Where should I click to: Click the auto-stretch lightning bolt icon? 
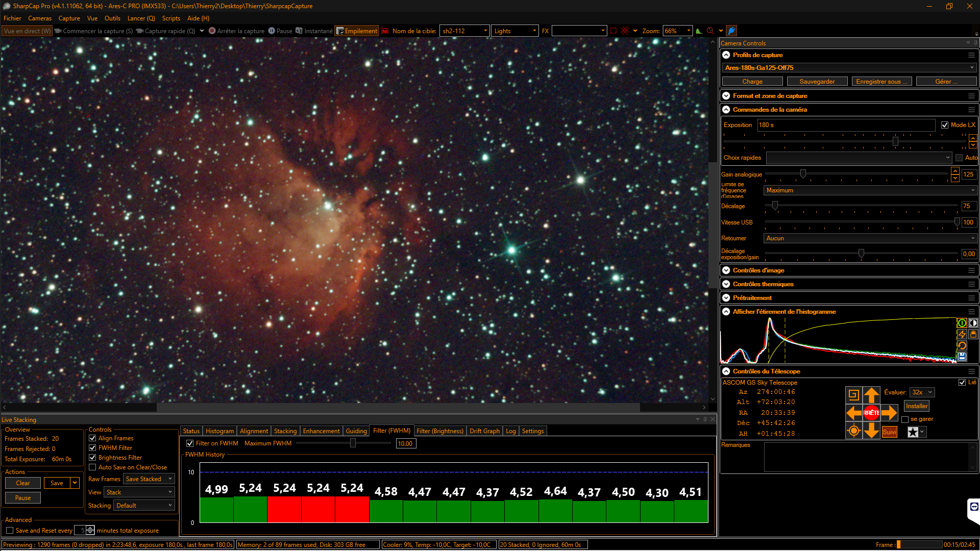tap(962, 334)
